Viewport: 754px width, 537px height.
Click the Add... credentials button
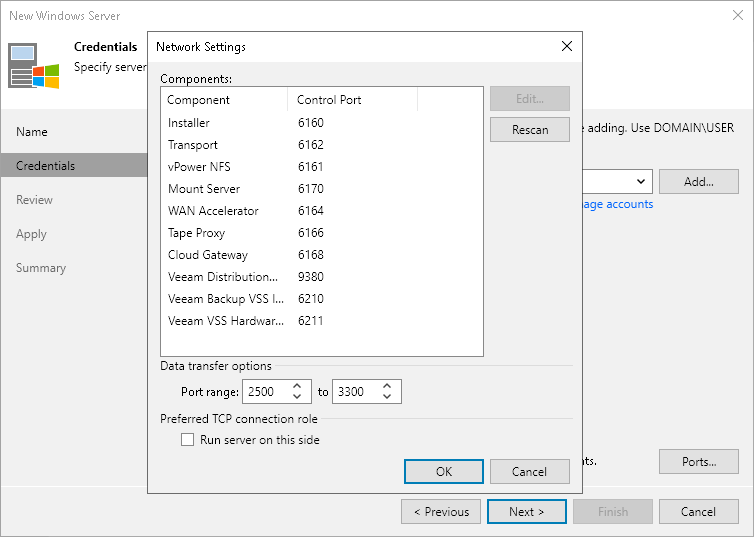point(699,181)
